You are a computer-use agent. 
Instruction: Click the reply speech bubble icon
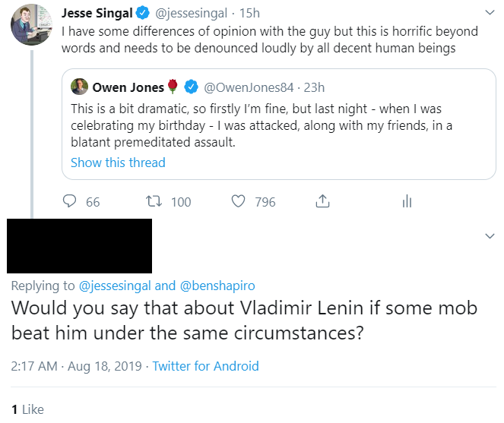(70, 201)
